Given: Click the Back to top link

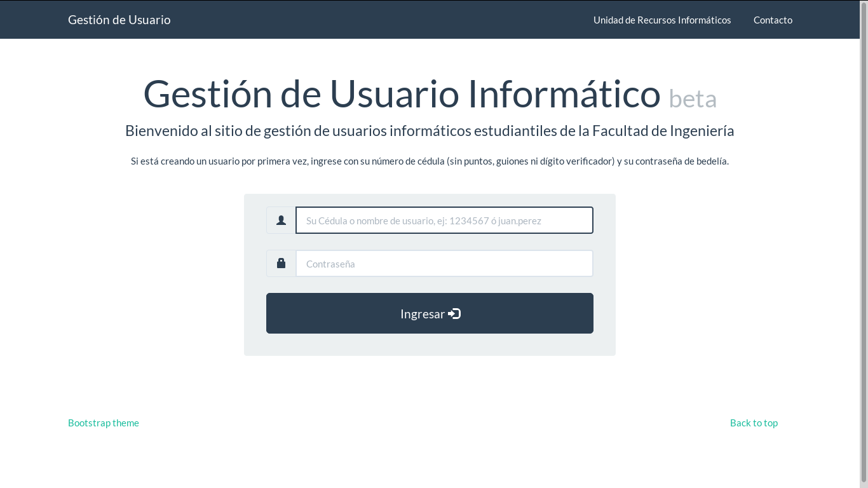Looking at the screenshot, I should click(x=754, y=423).
